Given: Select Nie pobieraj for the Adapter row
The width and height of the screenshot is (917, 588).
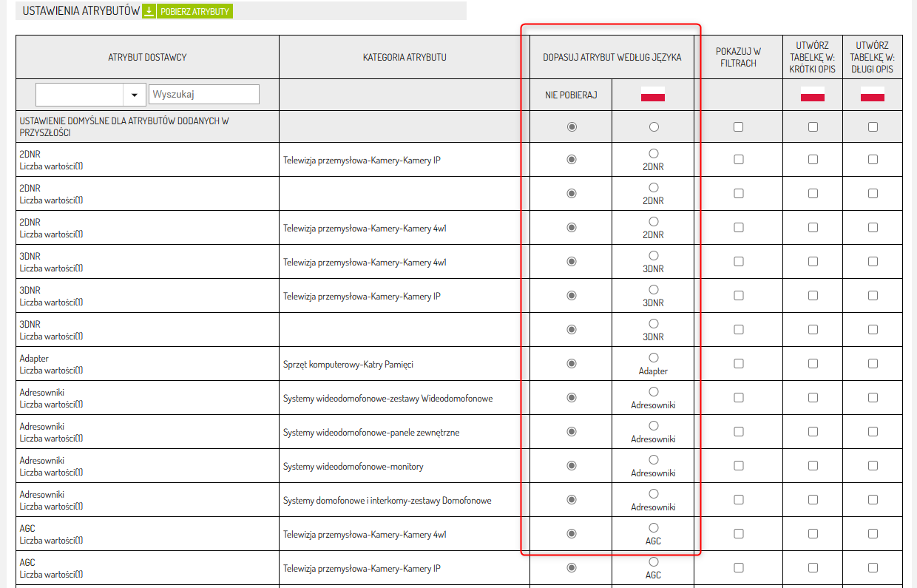Looking at the screenshot, I should [572, 364].
